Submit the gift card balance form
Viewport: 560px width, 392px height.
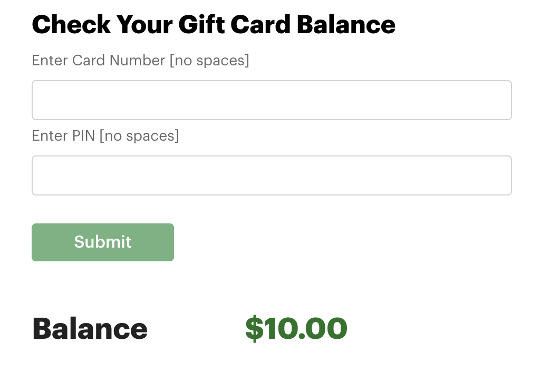[103, 242]
